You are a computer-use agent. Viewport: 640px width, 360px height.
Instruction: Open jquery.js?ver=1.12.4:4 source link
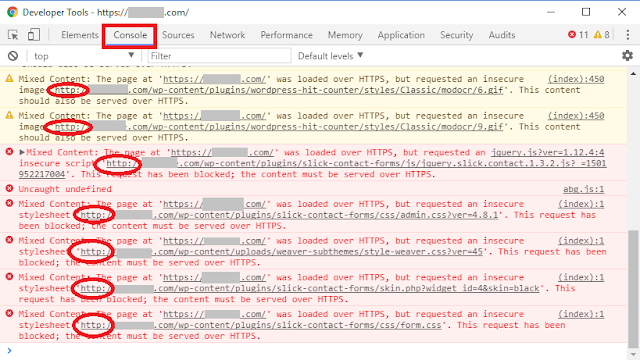coord(547,152)
